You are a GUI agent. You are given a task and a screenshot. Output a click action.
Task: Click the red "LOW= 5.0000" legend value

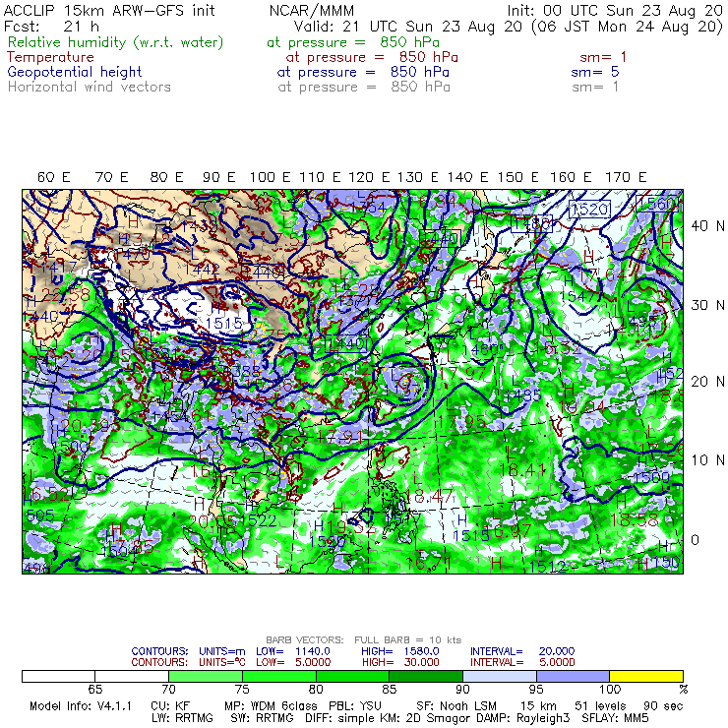tap(293, 662)
